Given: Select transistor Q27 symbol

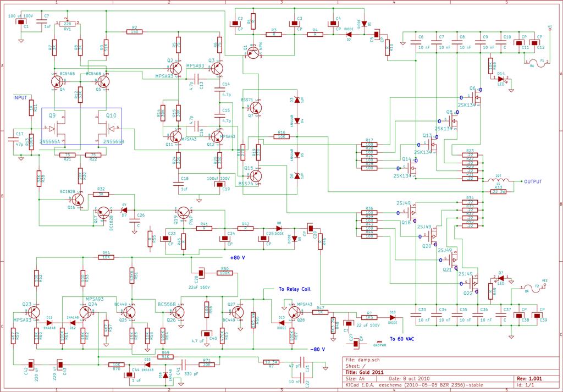Looking at the screenshot, I should point(238,312).
